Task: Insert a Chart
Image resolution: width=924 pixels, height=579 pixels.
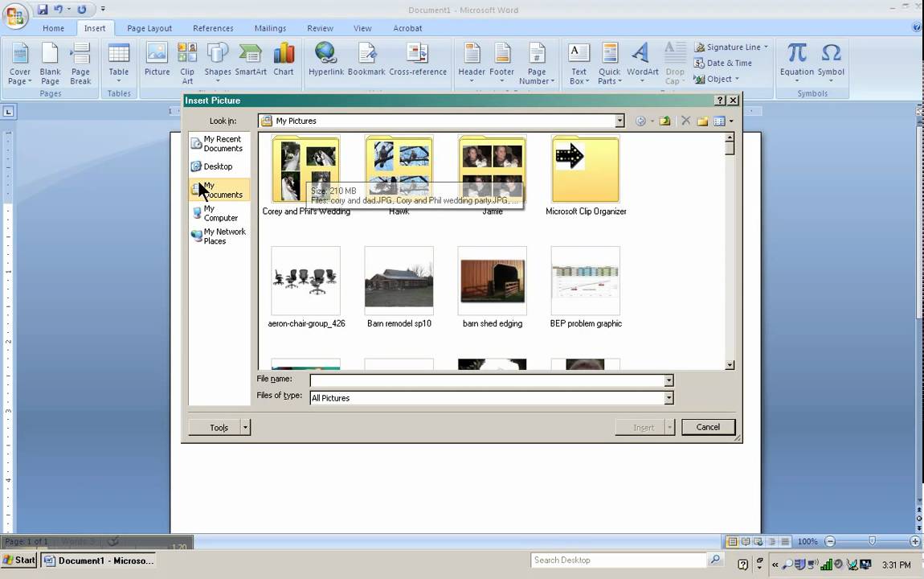Action: click(284, 59)
